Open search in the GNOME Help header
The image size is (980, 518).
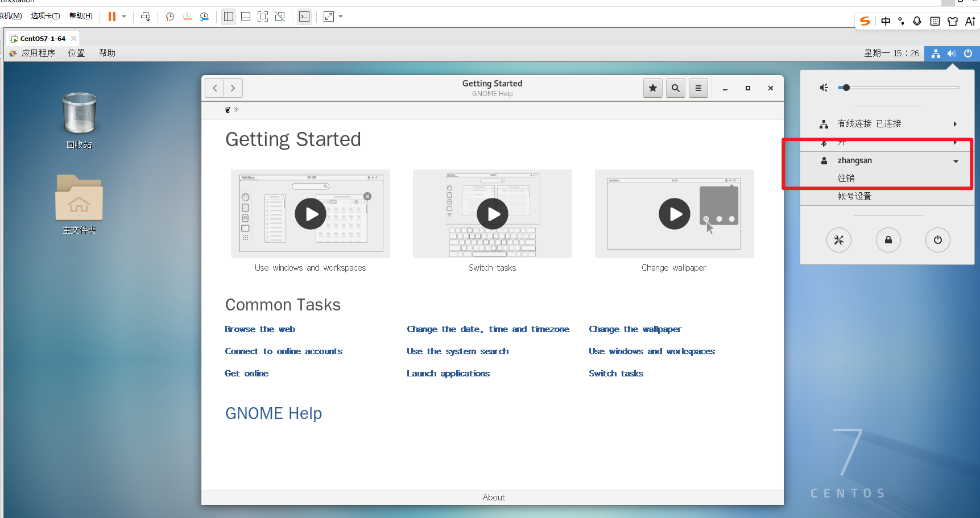[675, 88]
